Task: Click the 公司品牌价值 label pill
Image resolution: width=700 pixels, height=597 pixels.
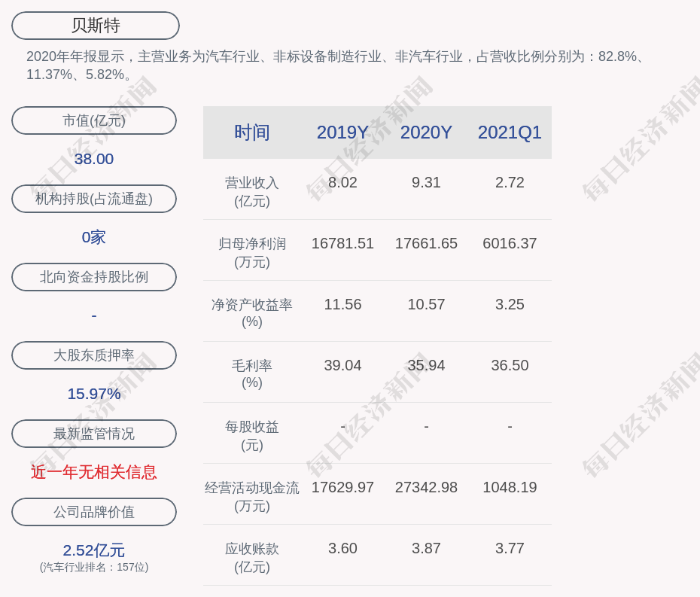Action: tap(94, 512)
